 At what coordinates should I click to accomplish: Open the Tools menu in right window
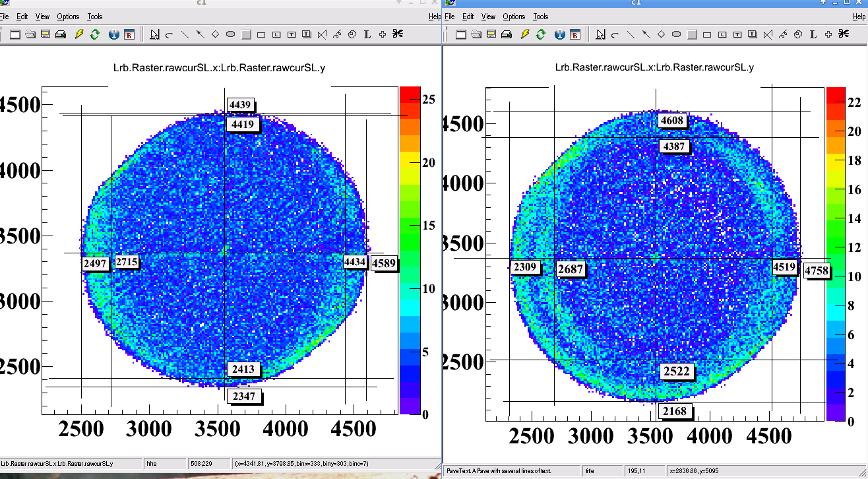(541, 16)
